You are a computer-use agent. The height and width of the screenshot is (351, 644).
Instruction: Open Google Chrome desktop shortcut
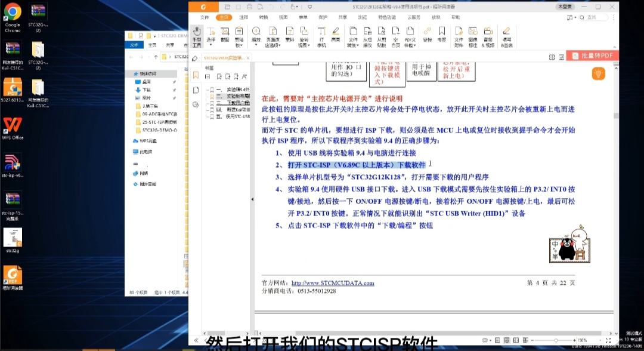tap(13, 17)
